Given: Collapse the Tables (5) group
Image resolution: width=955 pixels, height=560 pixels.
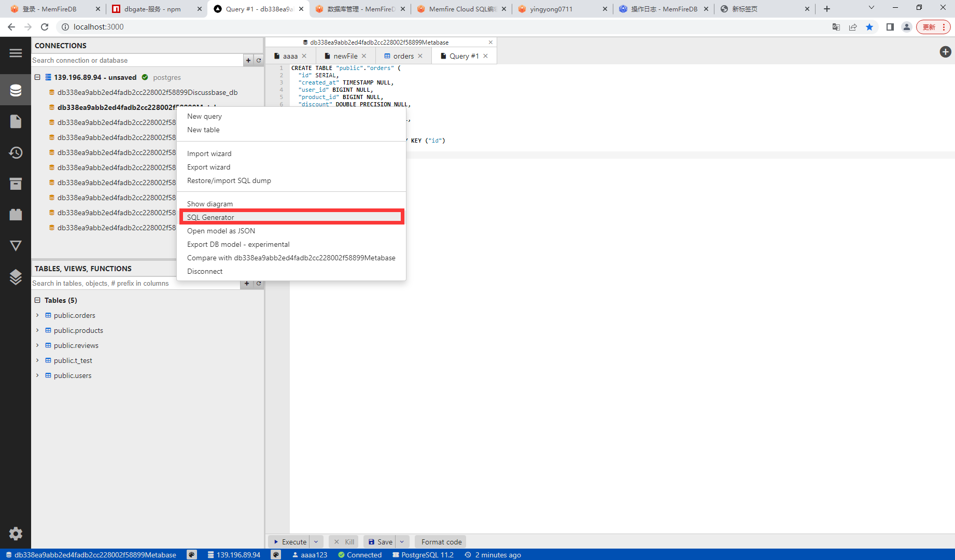Looking at the screenshot, I should point(37,300).
